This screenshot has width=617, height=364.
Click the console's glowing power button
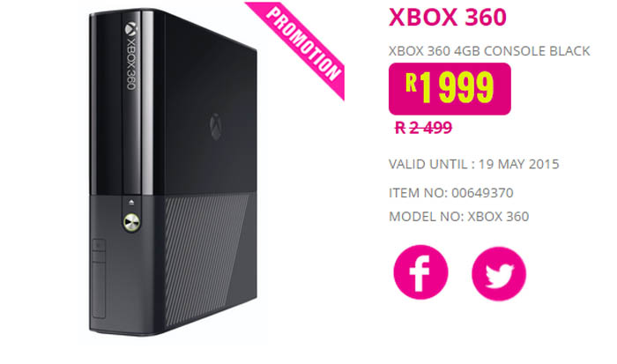(x=131, y=223)
